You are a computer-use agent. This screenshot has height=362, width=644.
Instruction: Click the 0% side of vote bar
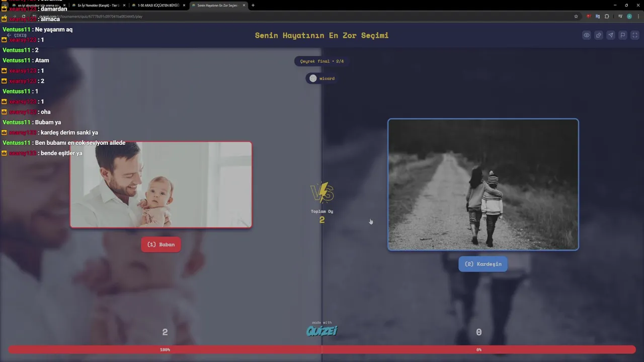479,349
